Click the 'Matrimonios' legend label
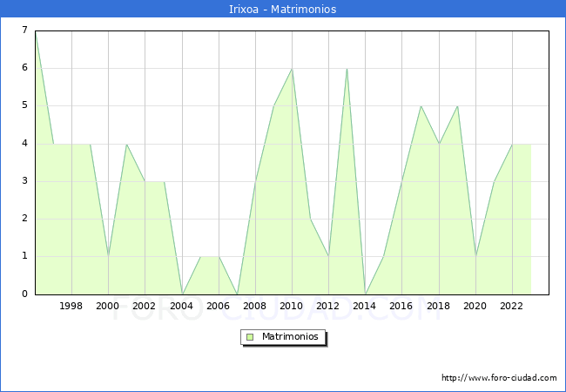 290,336
